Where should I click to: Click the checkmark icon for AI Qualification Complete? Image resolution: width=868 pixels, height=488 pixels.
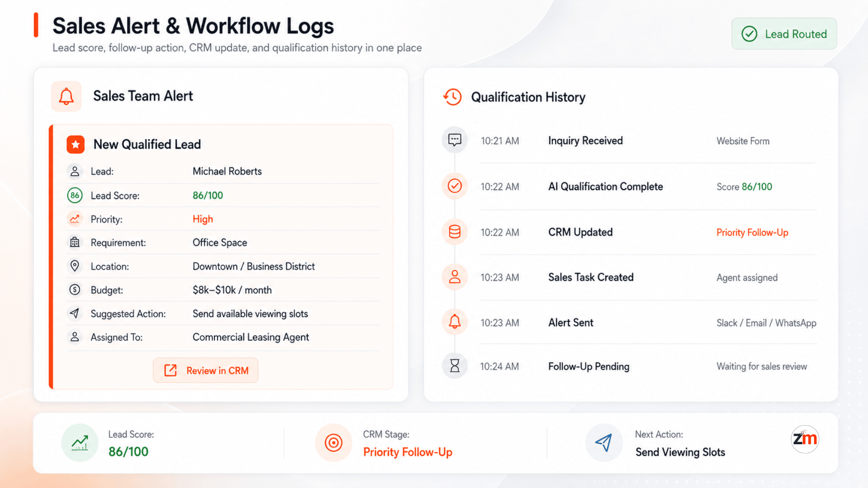(455, 186)
